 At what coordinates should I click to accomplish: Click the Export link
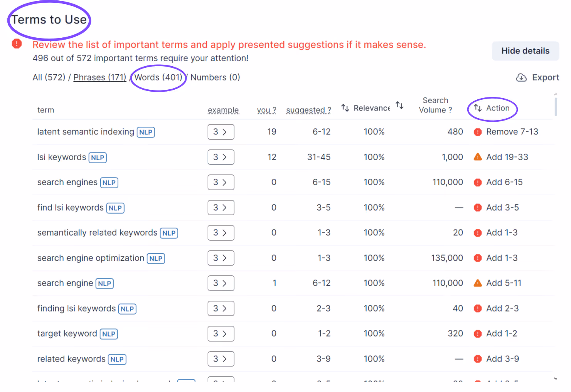click(546, 77)
